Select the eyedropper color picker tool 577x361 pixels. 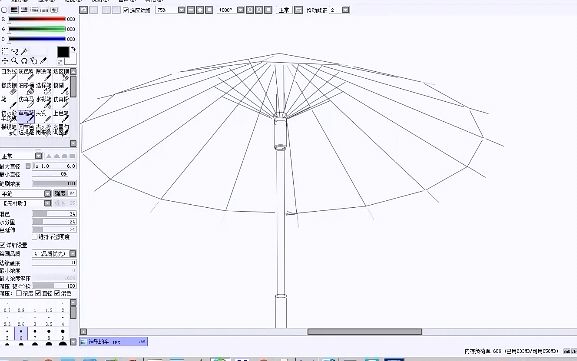pyautogui.click(x=43, y=60)
